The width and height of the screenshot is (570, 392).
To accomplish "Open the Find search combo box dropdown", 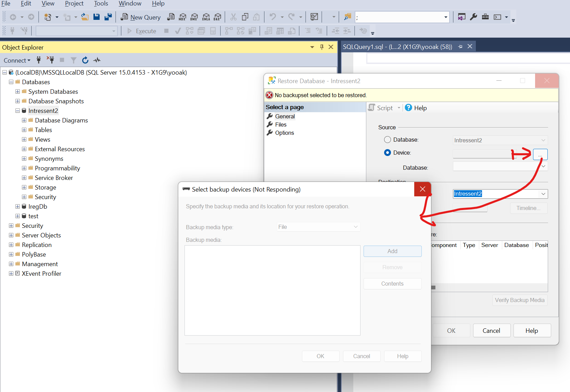I will point(445,17).
